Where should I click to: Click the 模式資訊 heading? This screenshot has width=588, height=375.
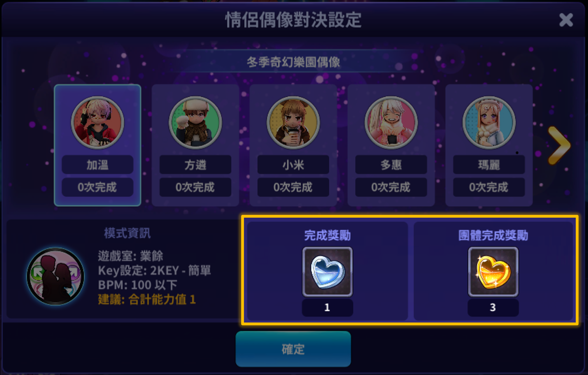click(127, 233)
